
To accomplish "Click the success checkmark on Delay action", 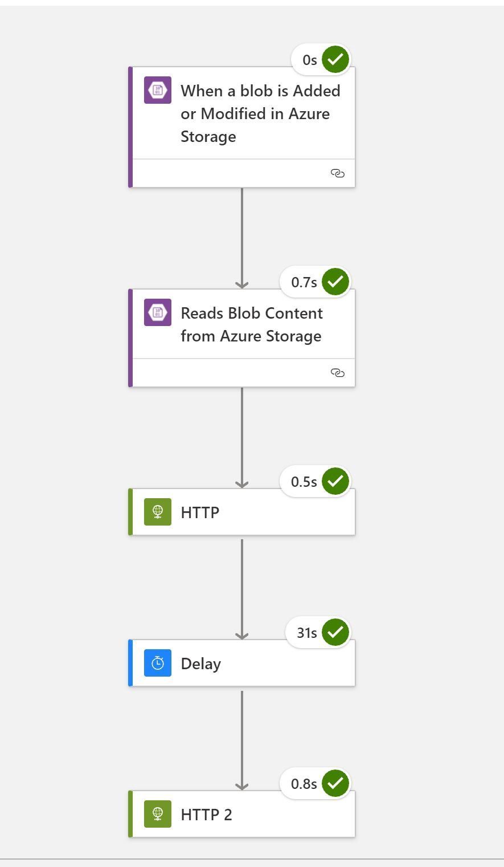I will (x=335, y=632).
